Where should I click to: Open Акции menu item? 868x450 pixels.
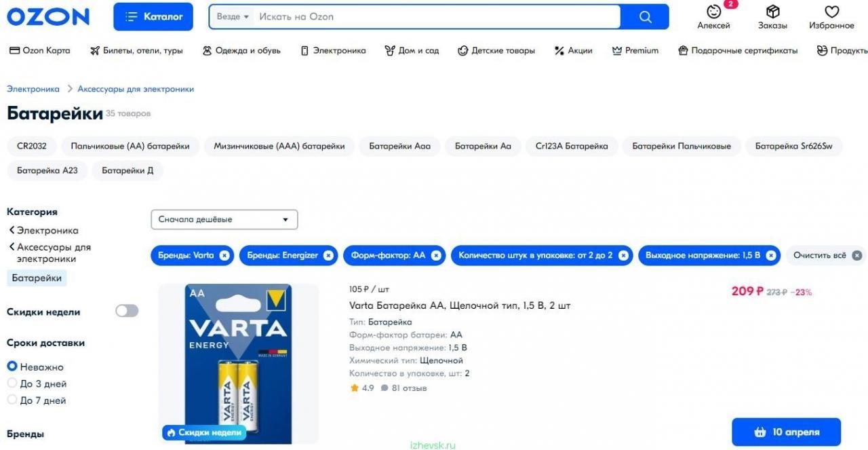pos(573,50)
